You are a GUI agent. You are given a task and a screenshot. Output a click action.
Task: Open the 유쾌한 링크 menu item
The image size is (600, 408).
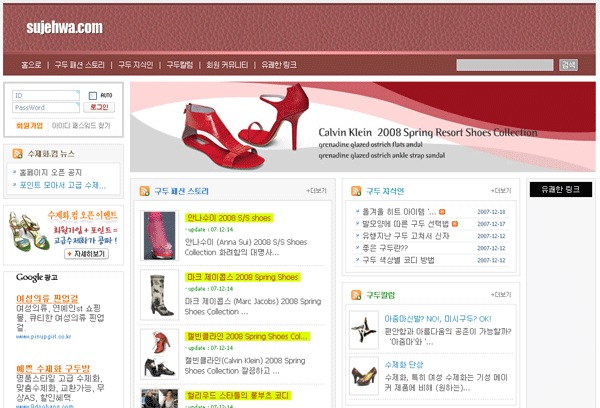279,65
